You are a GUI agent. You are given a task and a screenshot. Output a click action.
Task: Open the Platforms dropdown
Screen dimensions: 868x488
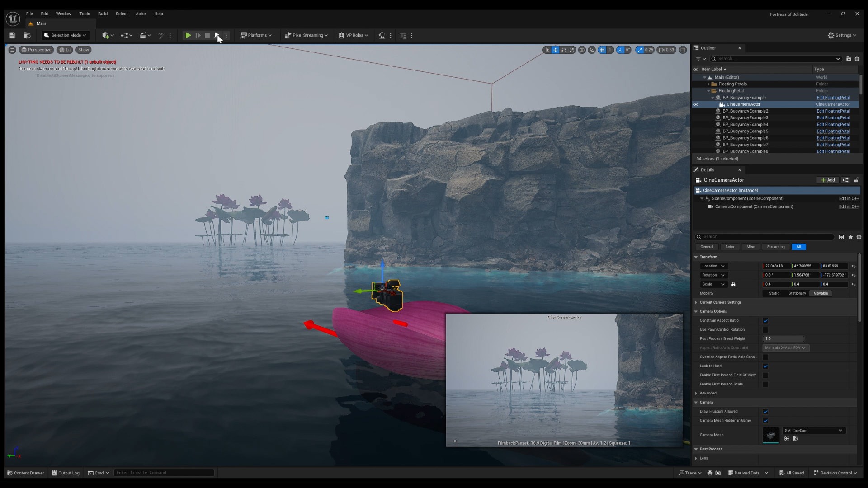pyautogui.click(x=256, y=35)
